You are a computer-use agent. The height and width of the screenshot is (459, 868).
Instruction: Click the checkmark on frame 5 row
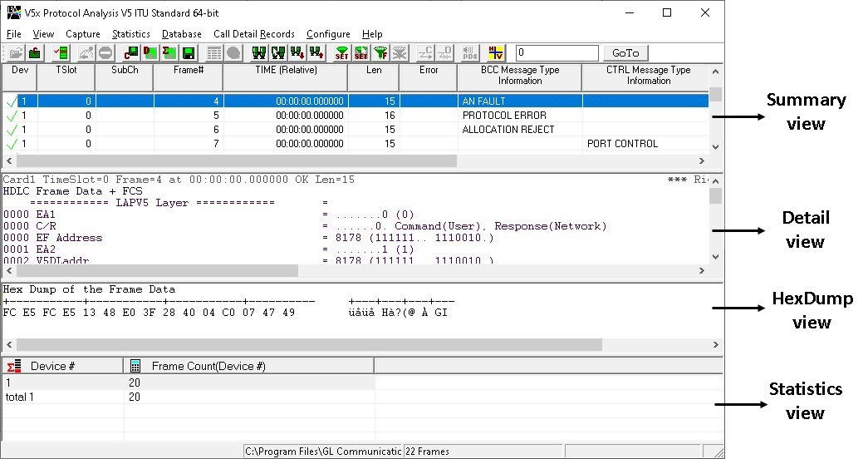pyautogui.click(x=12, y=116)
